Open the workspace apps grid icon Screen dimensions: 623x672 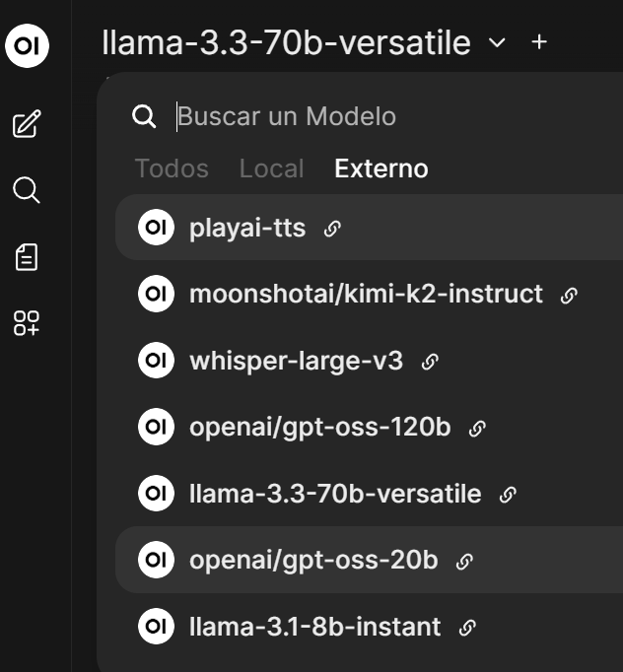pyautogui.click(x=27, y=323)
